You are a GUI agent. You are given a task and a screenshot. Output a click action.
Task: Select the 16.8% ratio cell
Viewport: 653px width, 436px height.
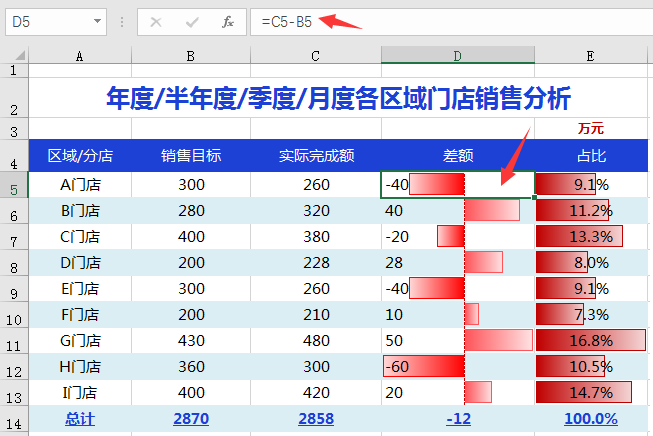pos(591,341)
